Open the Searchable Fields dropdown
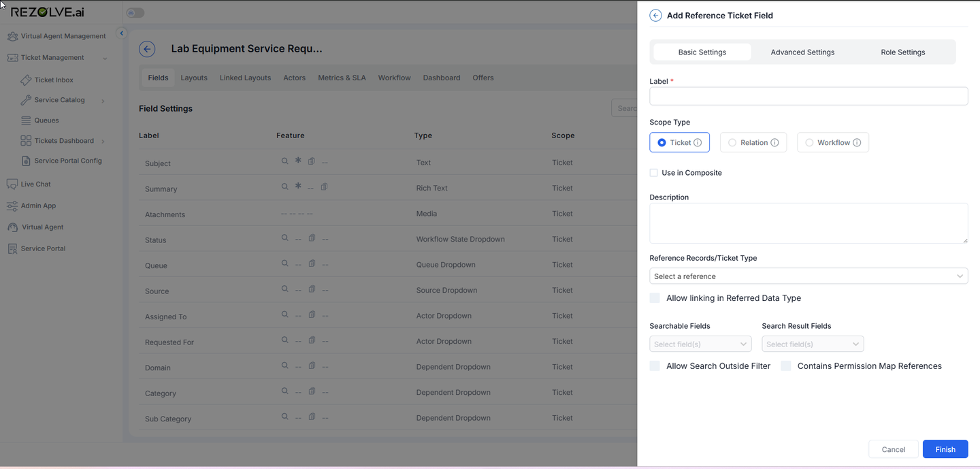Image resolution: width=980 pixels, height=469 pixels. tap(700, 344)
